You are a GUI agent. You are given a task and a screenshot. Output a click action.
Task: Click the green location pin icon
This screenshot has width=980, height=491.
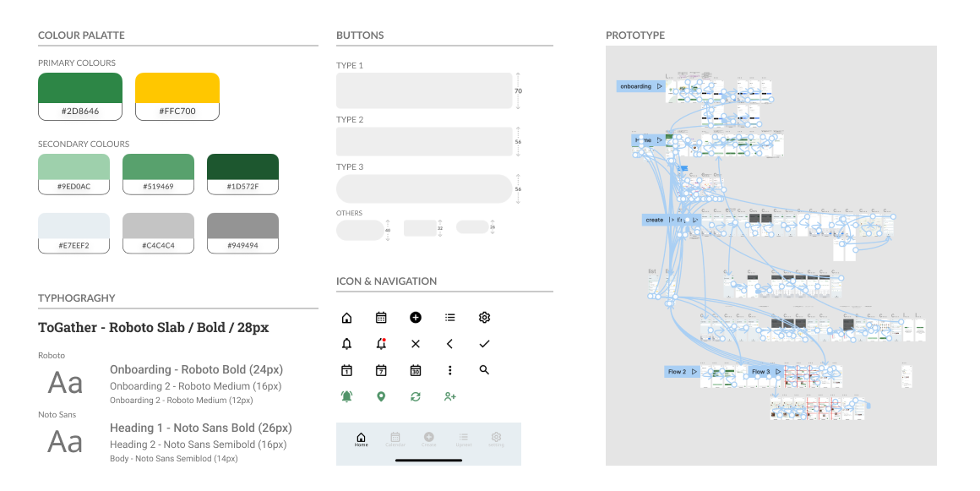click(x=381, y=396)
